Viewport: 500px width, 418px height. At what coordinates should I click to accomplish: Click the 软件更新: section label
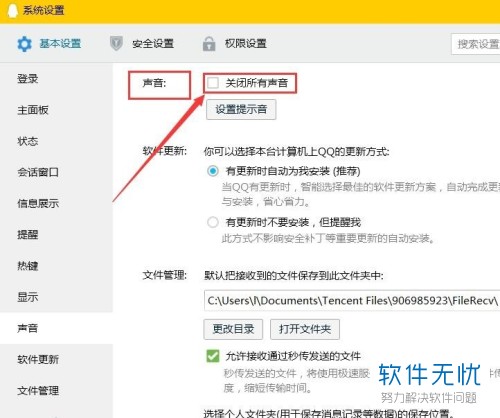coord(165,151)
